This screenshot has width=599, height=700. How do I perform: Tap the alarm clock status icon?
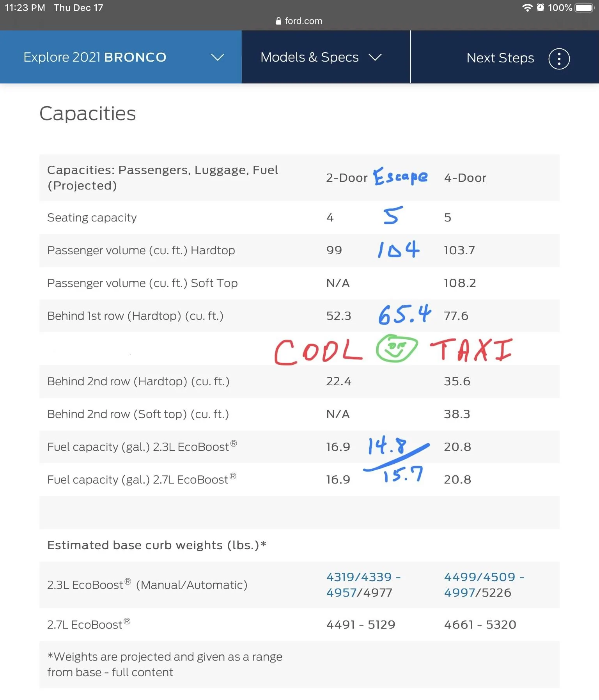coord(540,7)
